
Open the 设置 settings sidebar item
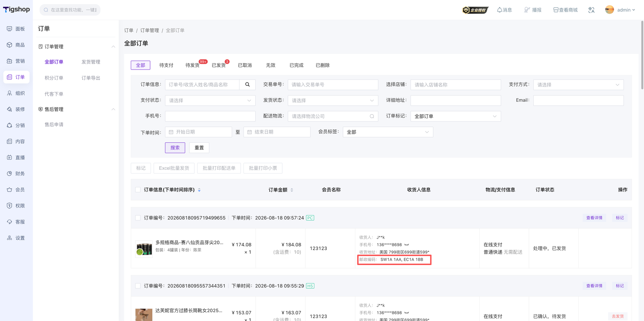16,238
